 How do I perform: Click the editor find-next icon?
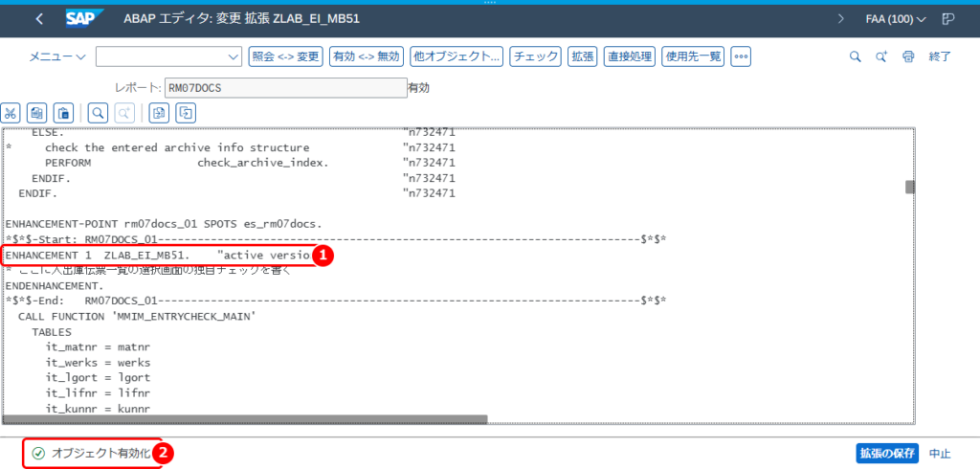tap(124, 113)
